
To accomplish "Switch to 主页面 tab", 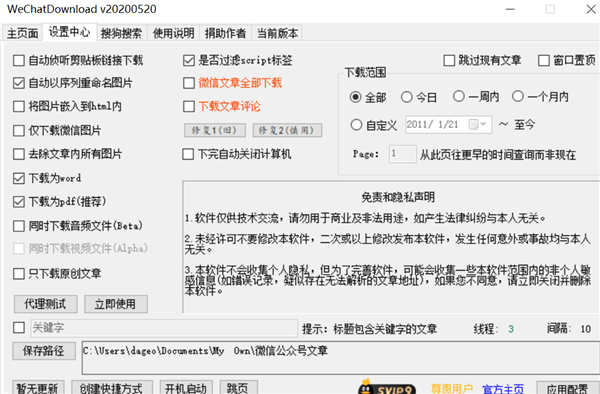I will [23, 33].
